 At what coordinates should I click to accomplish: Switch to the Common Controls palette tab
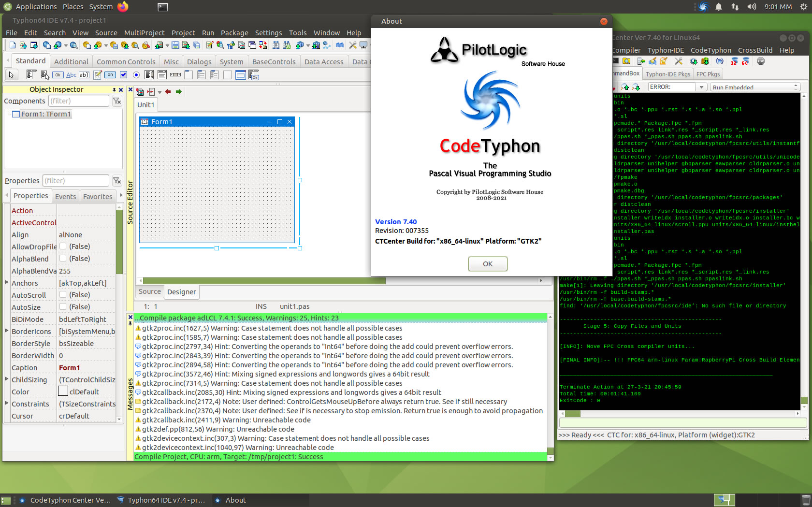(126, 62)
